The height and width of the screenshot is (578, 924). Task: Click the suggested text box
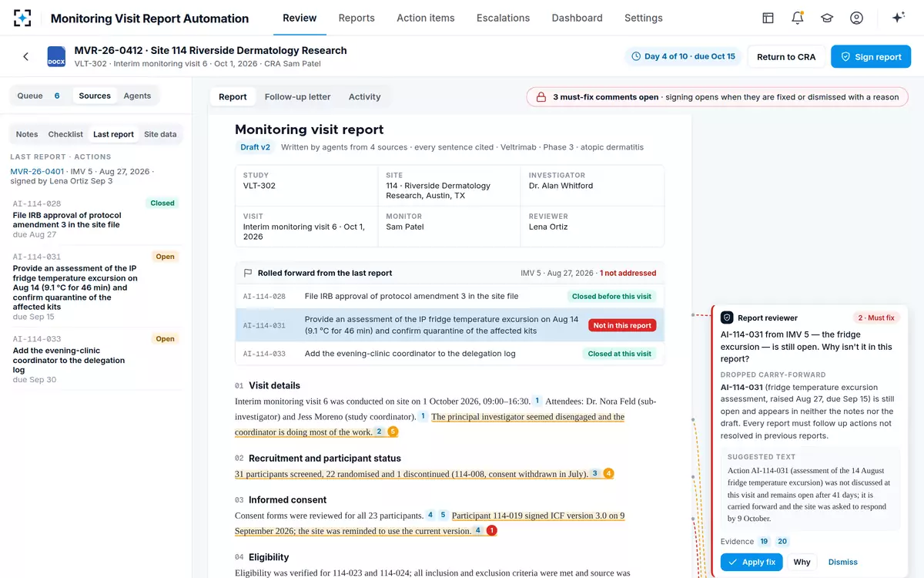click(x=810, y=489)
